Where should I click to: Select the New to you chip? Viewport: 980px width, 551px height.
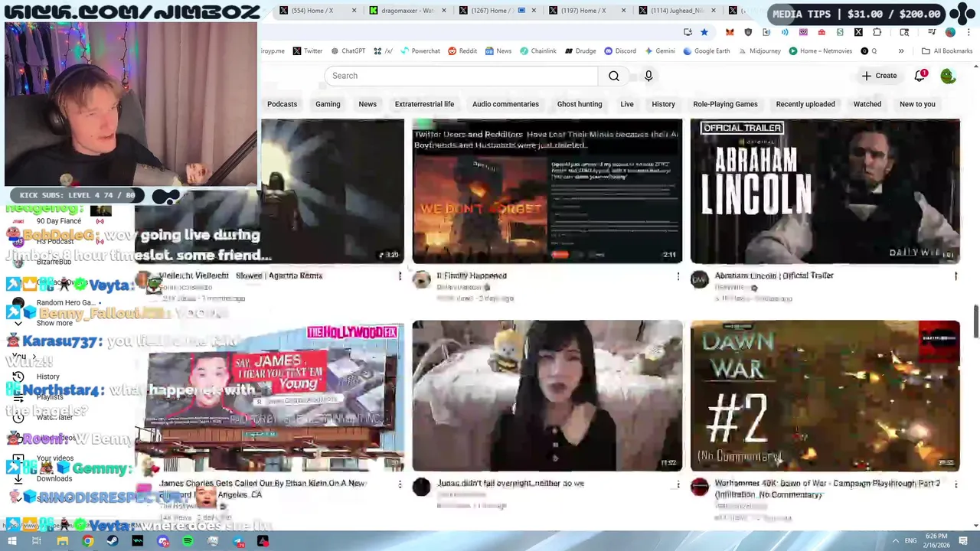point(917,104)
